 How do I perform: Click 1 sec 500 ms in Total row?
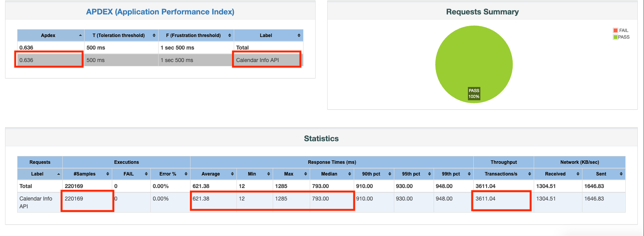coord(177,48)
